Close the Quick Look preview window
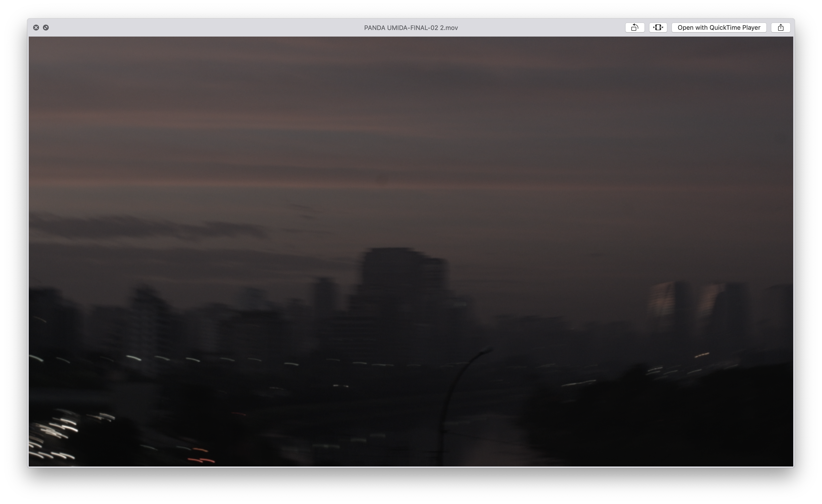This screenshot has height=504, width=822. 36,28
